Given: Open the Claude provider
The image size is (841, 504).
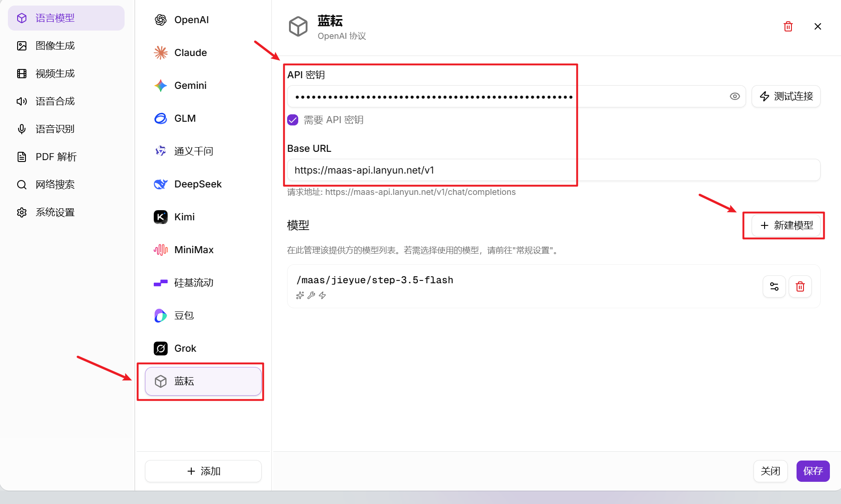Looking at the screenshot, I should point(190,52).
